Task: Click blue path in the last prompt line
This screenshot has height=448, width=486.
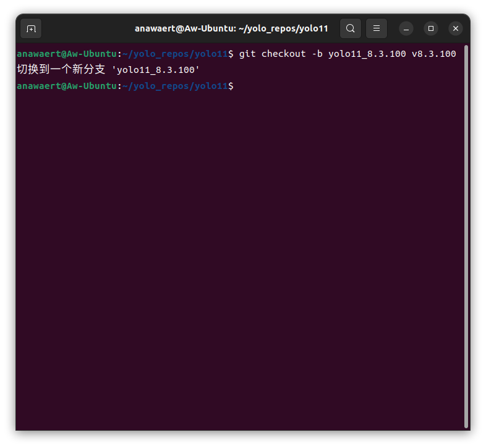Action: (x=175, y=86)
